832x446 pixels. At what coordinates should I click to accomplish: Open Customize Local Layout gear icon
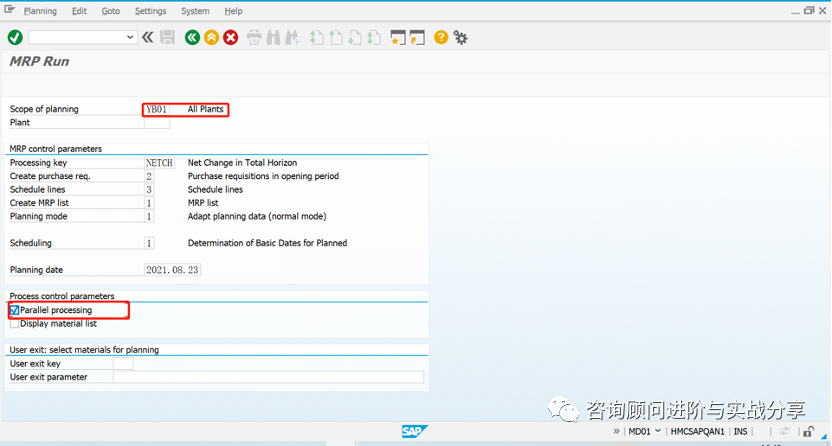pos(461,38)
